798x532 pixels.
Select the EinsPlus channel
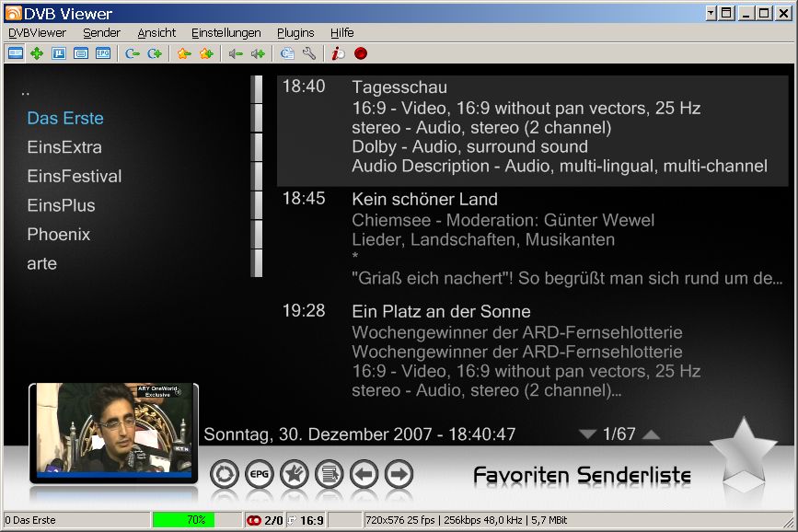click(61, 205)
